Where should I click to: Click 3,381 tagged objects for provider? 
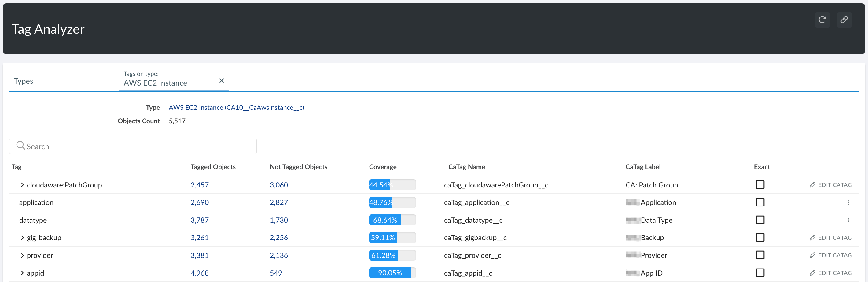200,255
